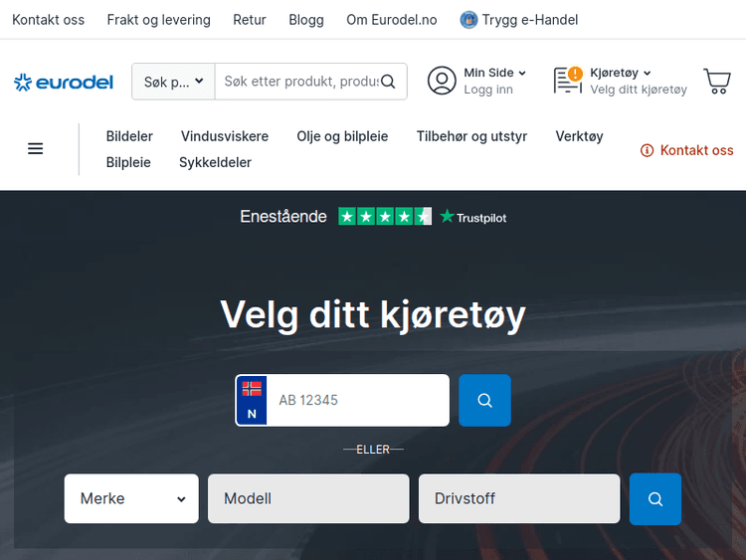Open Frakt og levering page
The image size is (746, 560).
pyautogui.click(x=159, y=20)
